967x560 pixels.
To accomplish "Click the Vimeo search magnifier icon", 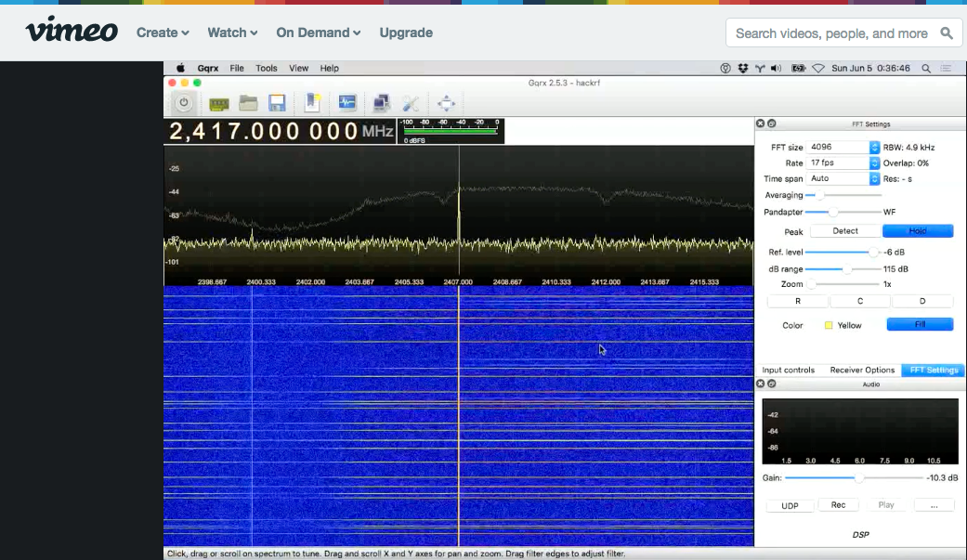I will pos(946,33).
